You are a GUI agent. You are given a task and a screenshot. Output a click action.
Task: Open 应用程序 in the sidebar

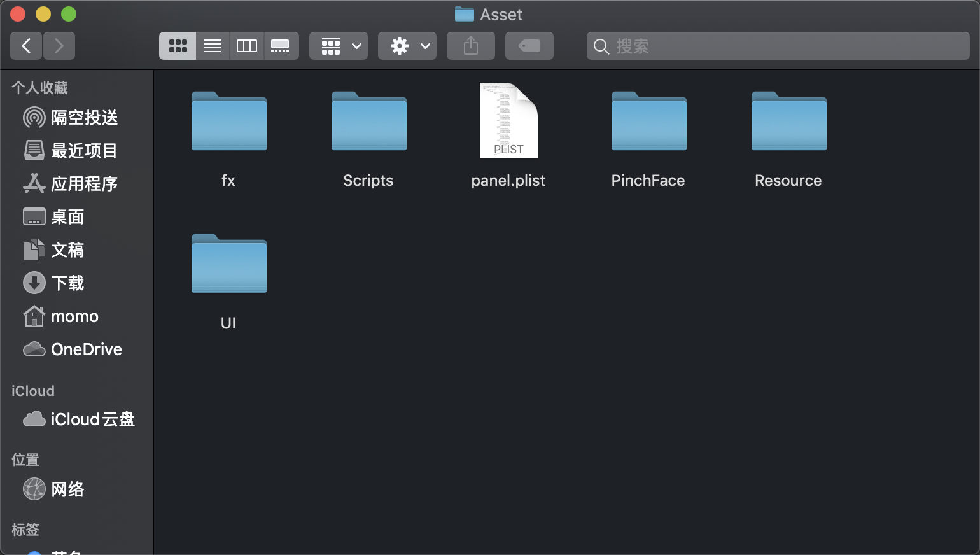pyautogui.click(x=76, y=184)
